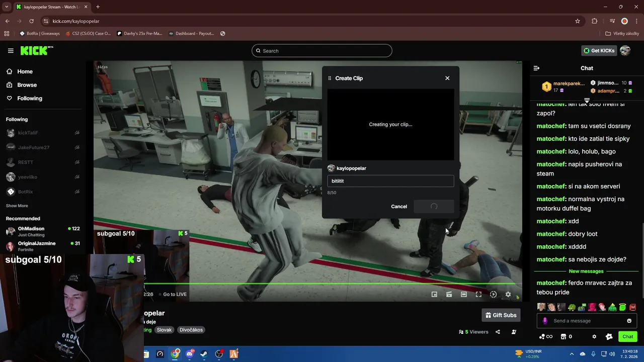
Task: Select the Divočákos tag
Action: click(x=191, y=330)
